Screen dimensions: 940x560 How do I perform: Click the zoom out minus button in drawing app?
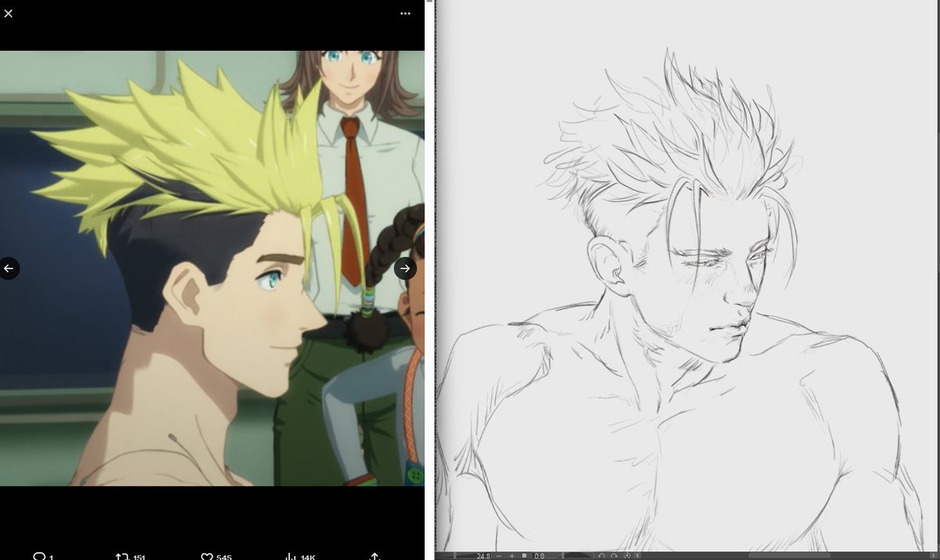coord(498,555)
